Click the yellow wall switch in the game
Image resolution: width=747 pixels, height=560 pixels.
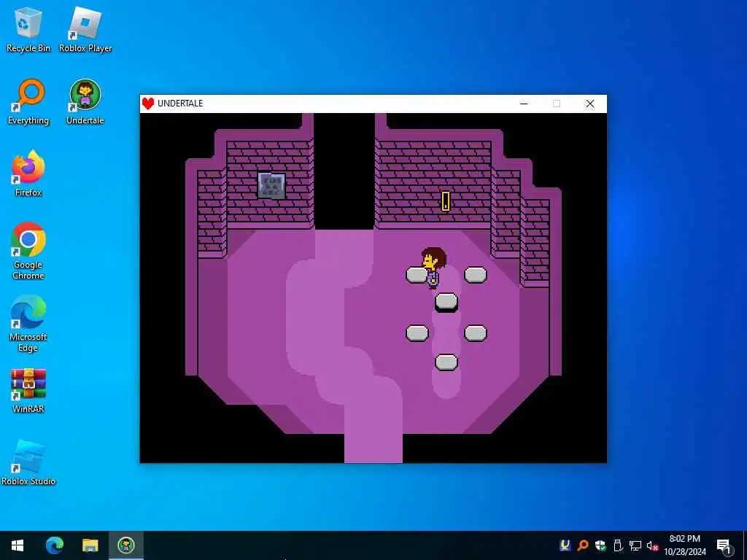(446, 201)
